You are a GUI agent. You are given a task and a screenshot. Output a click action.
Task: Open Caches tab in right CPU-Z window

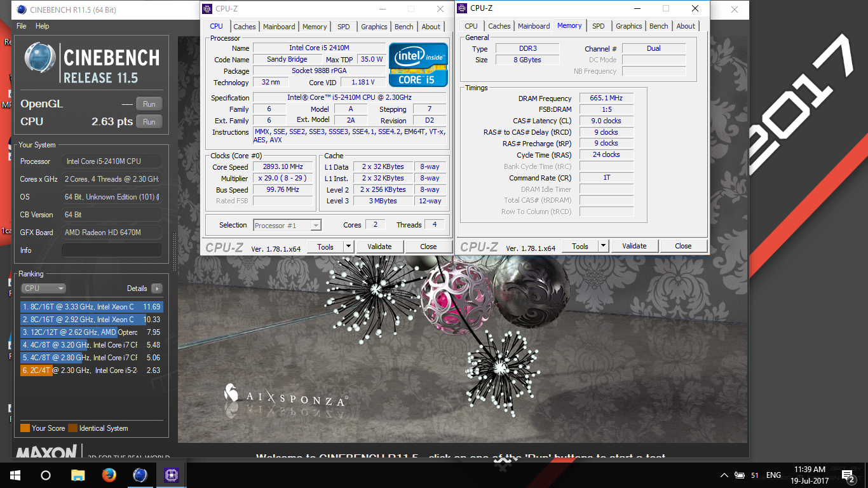coord(499,26)
